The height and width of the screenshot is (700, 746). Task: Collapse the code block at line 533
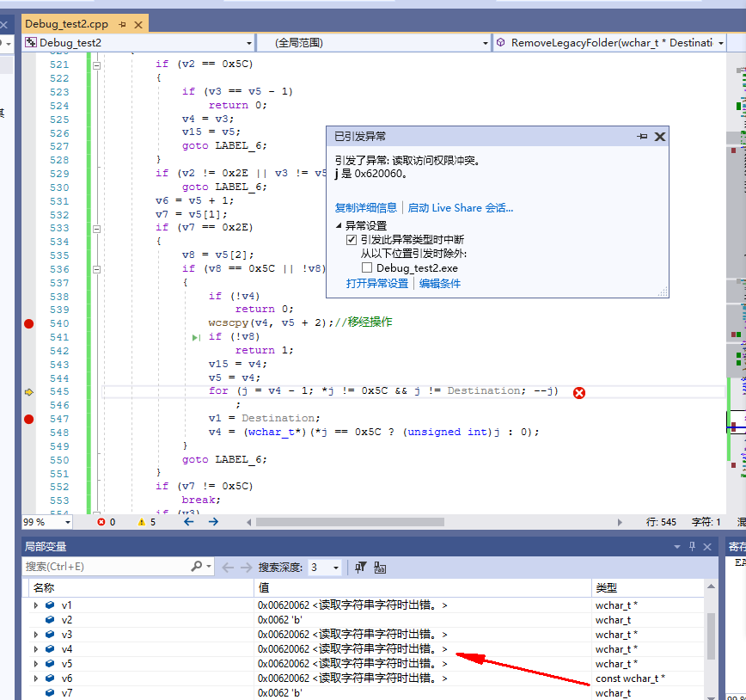coord(96,229)
